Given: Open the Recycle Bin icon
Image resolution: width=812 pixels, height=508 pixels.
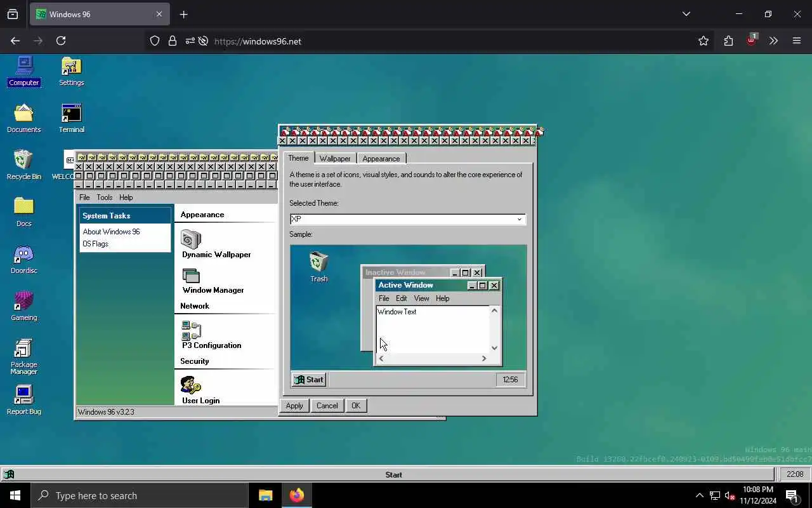Looking at the screenshot, I should tap(24, 165).
